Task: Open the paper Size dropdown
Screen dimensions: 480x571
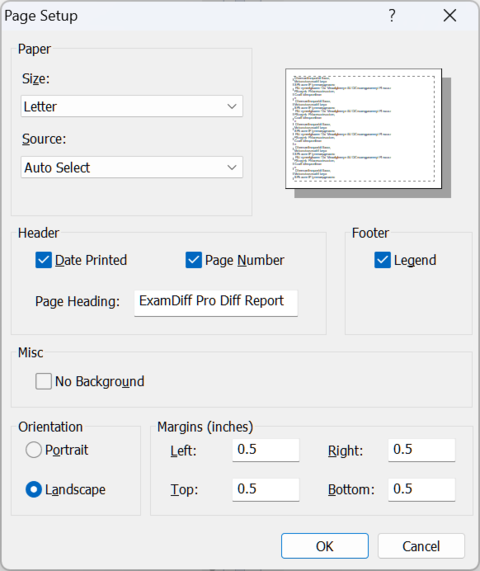Action: point(132,106)
